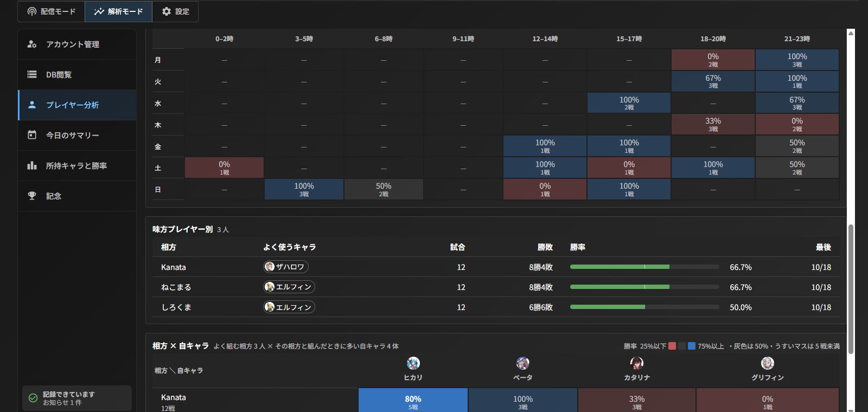Click the gear icon beside 設定
Image resolution: width=868 pixels, height=412 pixels.
tap(167, 11)
